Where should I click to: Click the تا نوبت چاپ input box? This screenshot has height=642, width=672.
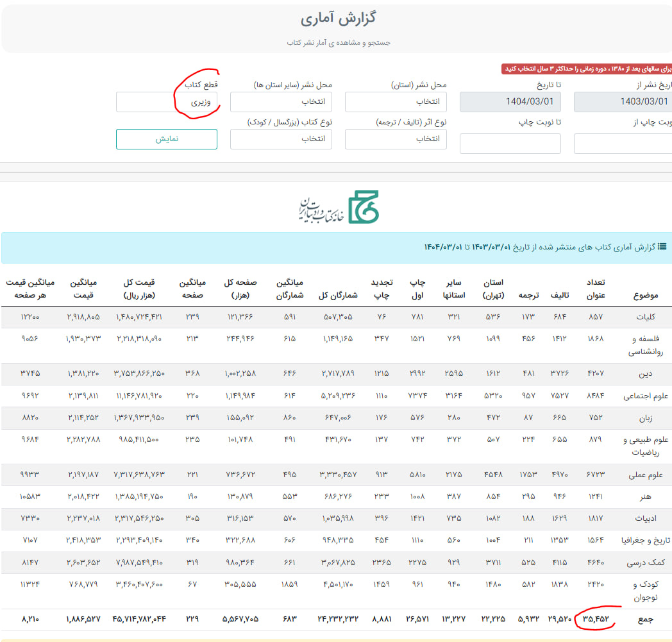(510, 143)
